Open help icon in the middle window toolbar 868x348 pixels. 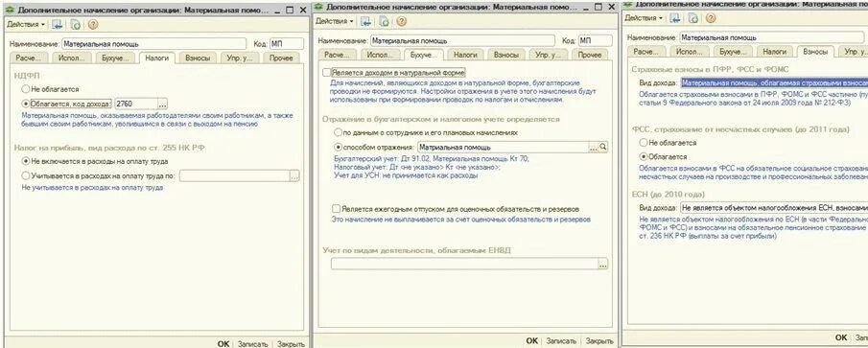[401, 21]
